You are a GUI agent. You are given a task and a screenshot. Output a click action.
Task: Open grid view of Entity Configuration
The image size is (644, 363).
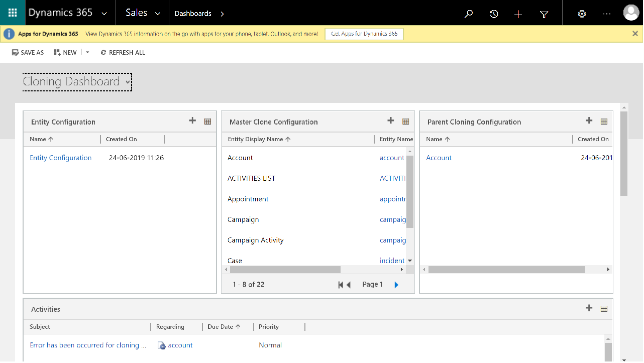207,121
